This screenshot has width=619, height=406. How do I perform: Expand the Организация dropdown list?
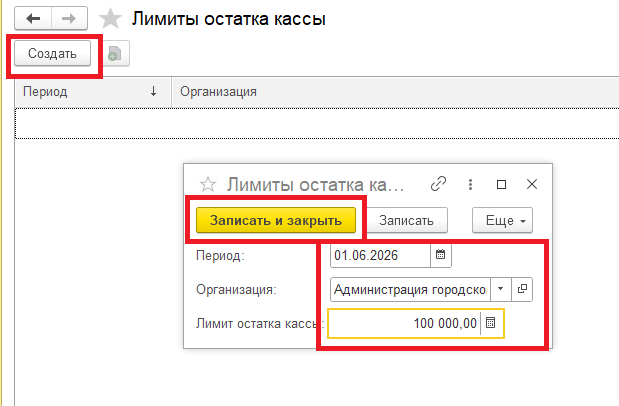(x=501, y=289)
